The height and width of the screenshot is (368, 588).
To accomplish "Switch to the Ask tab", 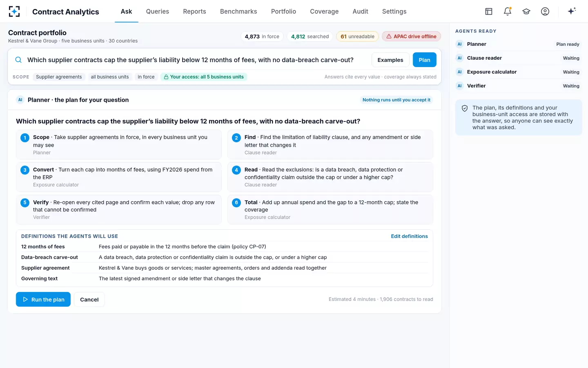I will 126,11.
